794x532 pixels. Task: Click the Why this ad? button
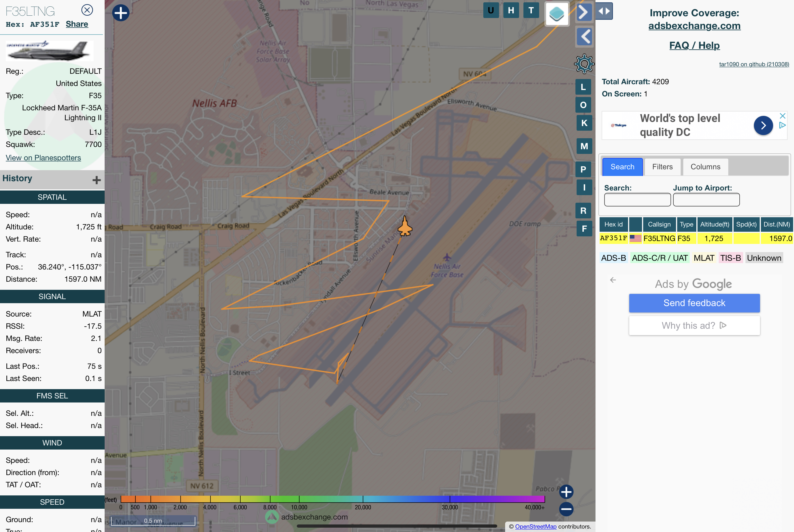point(694,326)
